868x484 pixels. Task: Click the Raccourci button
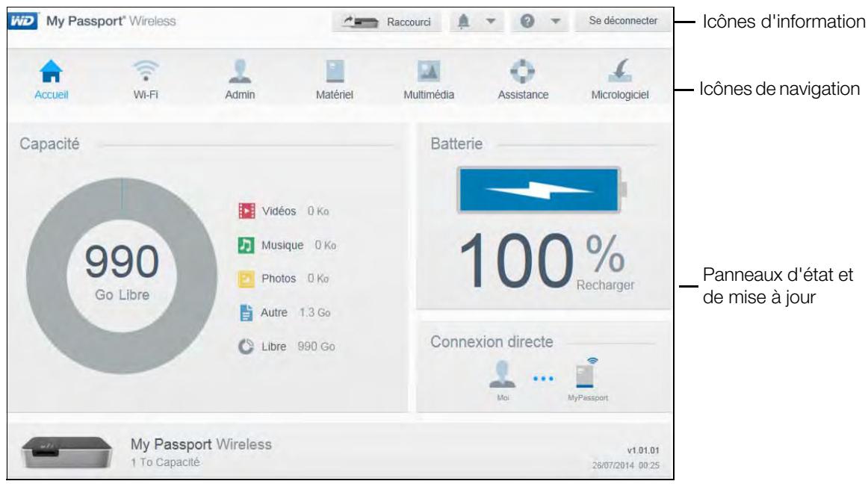point(387,22)
